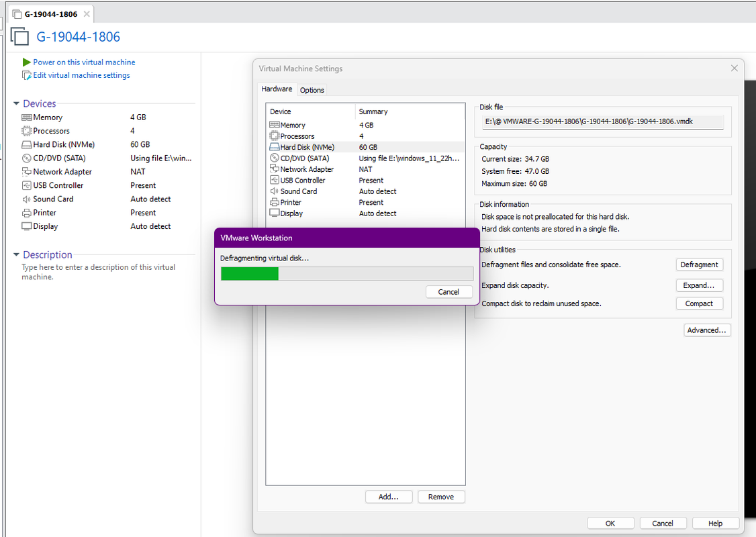Power on this virtual machine
This screenshot has height=537, width=756.
(x=84, y=62)
